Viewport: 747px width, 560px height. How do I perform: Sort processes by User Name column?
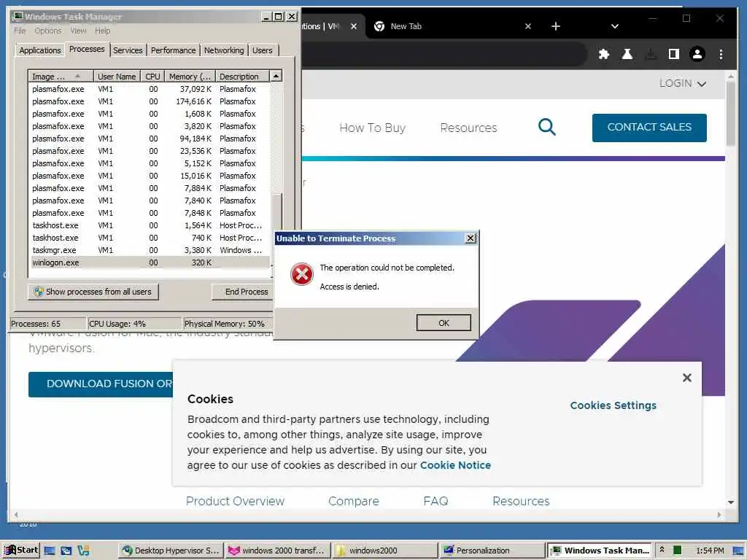(117, 76)
